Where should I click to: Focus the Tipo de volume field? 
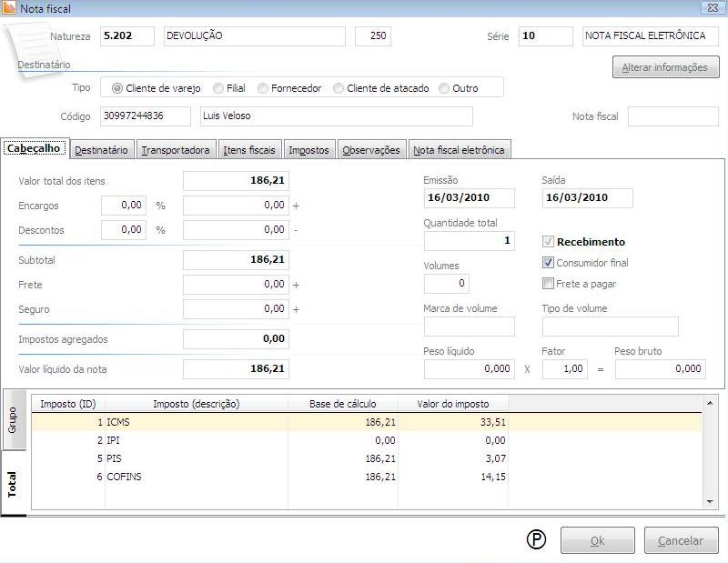tap(610, 327)
